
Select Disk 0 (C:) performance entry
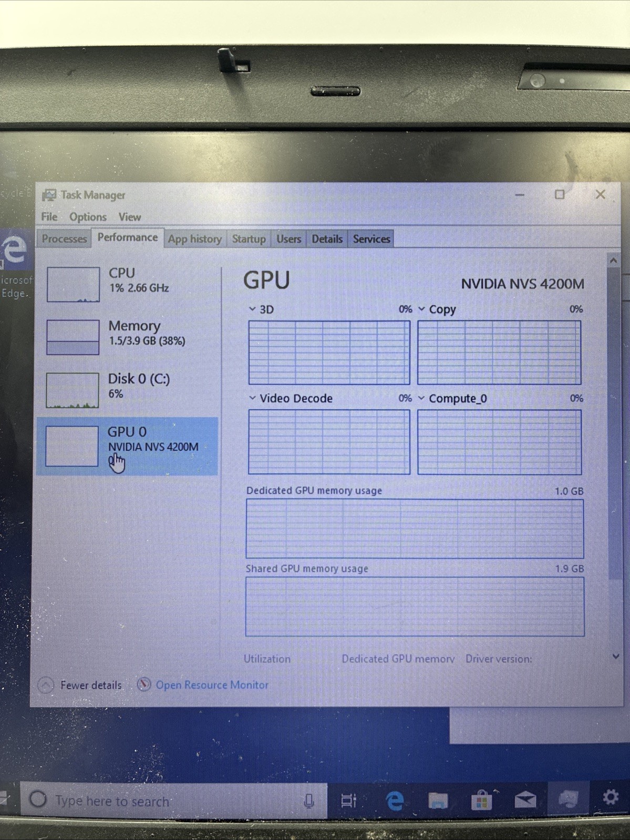click(128, 389)
